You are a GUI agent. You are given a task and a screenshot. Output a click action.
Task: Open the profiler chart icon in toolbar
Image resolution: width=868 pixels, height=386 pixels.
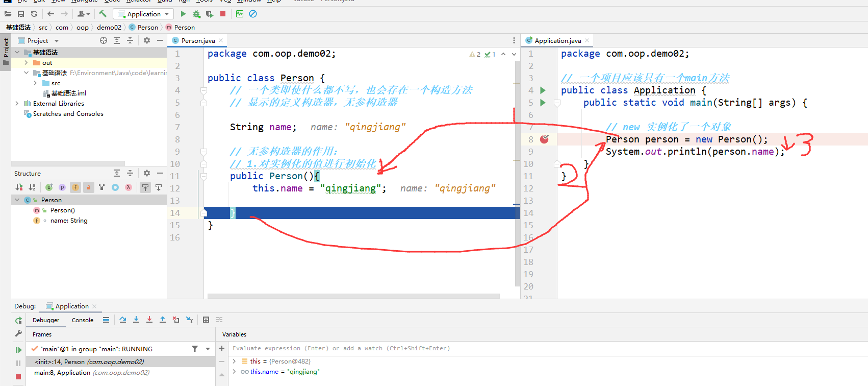pyautogui.click(x=240, y=14)
